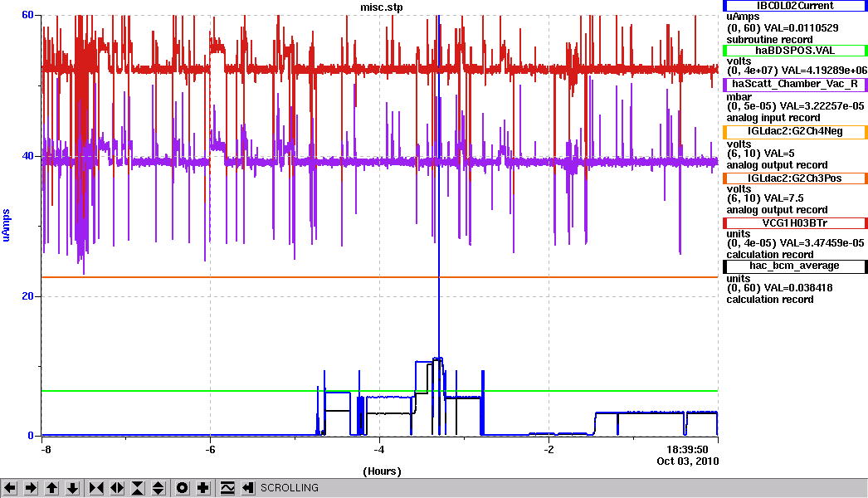
Task: Click the -8 tick on the time axis
Action: coord(46,450)
